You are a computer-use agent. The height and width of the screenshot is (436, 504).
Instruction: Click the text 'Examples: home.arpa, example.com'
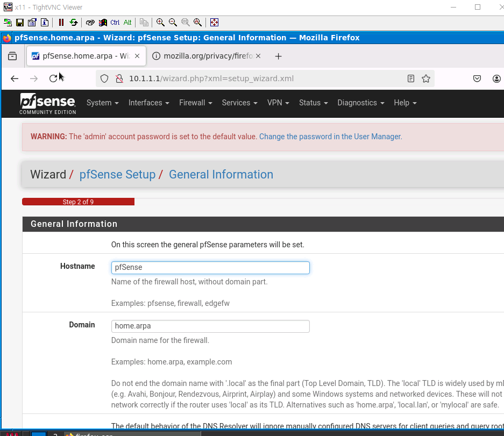tap(172, 362)
